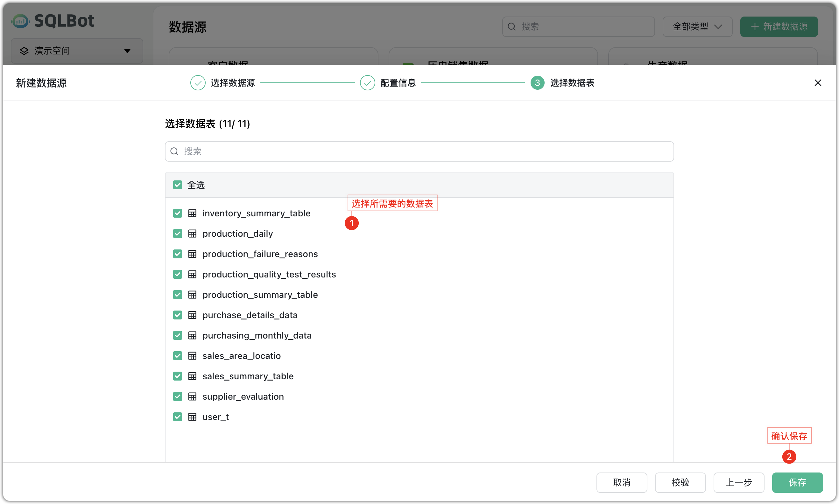
Task: Click the 保存 save button
Action: (x=797, y=483)
